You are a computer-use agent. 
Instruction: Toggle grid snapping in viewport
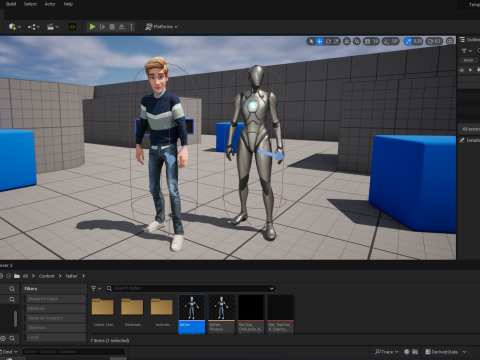[367, 41]
